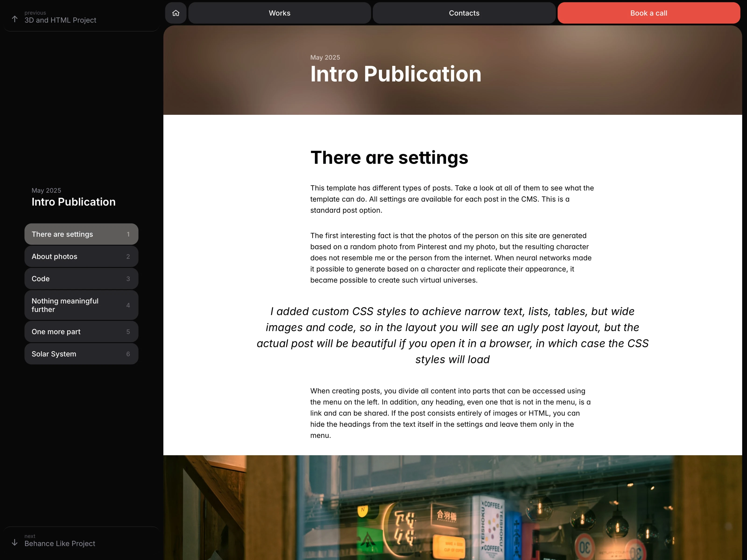This screenshot has height=560, width=747.
Task: Jump to About photos section
Action: pyautogui.click(x=81, y=256)
